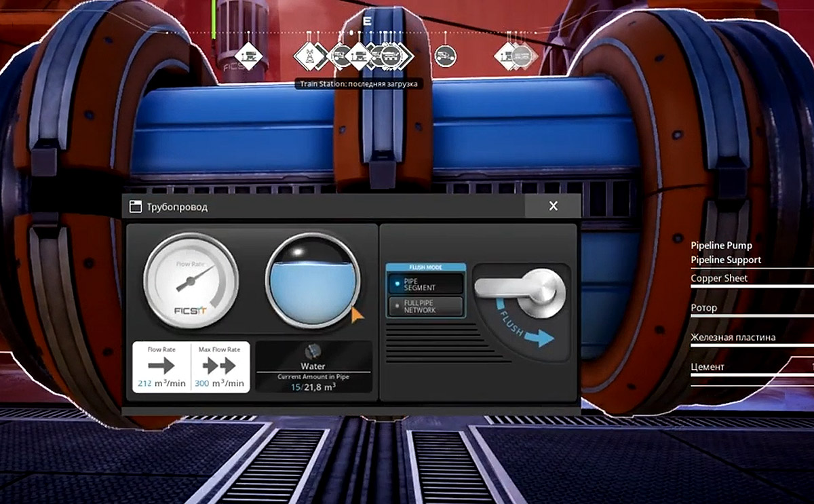Click the double-arrow Max Flow Rate icon
Image resolution: width=814 pixels, height=504 pixels.
[x=220, y=366]
